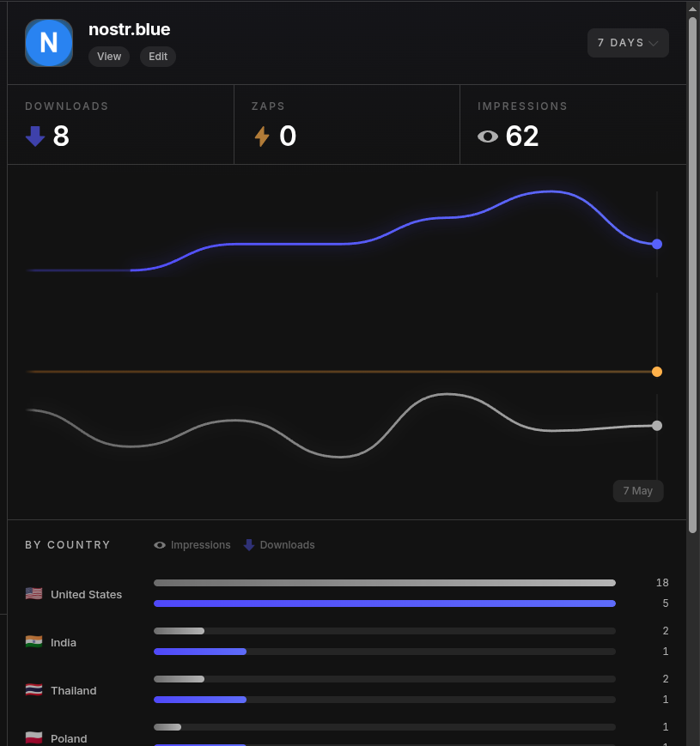Click the 7 May date label
Image resolution: width=700 pixels, height=746 pixels.
638,491
